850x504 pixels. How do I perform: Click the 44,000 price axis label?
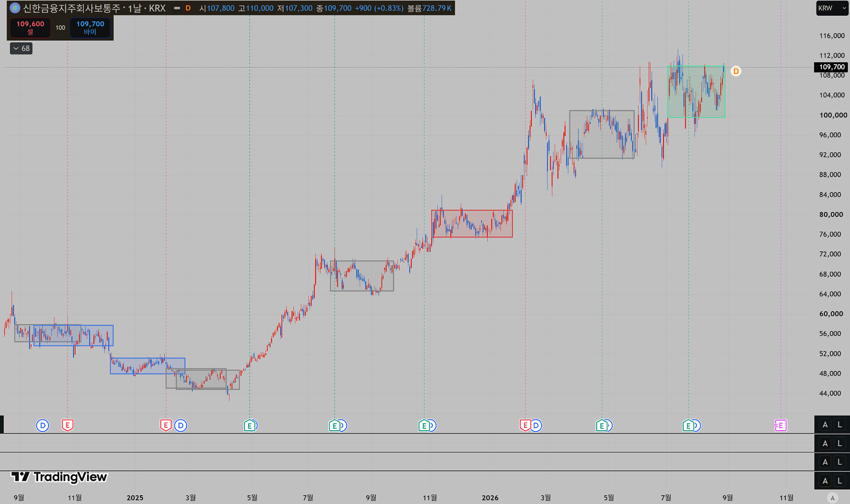click(x=830, y=393)
